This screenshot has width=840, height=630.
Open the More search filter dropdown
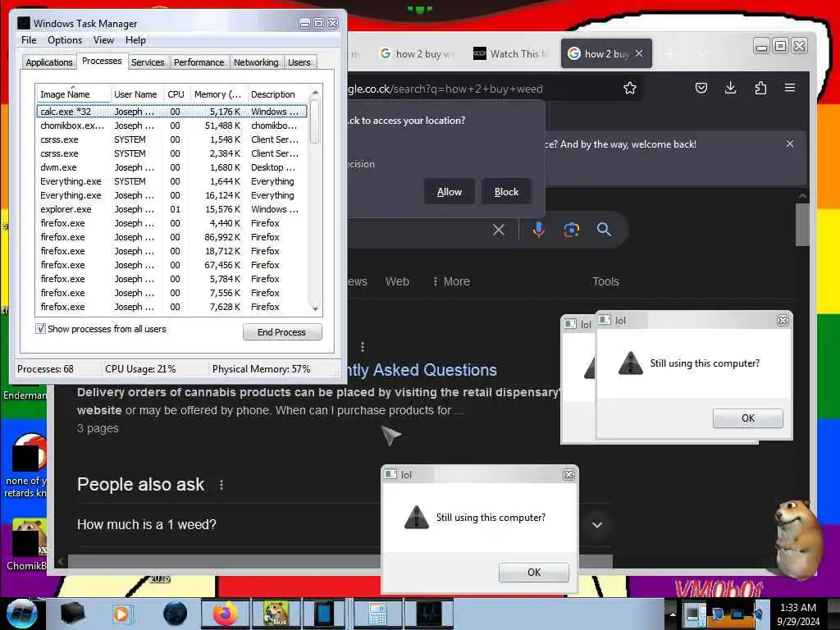[x=452, y=281]
